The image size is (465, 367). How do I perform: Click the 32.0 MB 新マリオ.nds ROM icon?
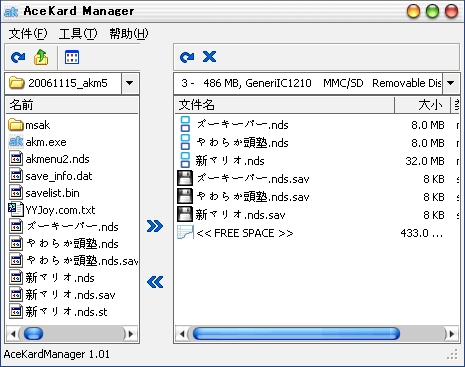click(185, 161)
